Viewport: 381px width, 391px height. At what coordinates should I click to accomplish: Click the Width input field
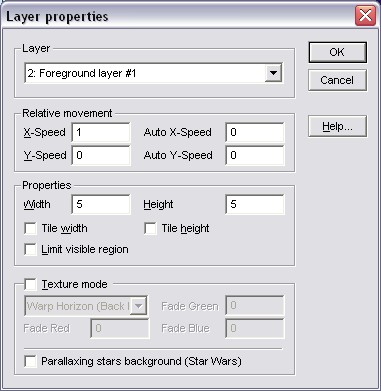pyautogui.click(x=101, y=204)
